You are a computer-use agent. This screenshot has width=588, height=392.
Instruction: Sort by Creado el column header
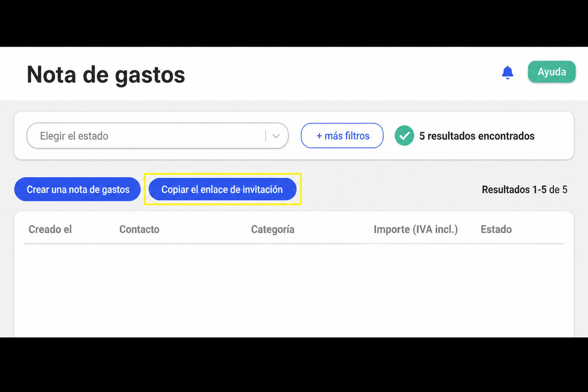(50, 229)
